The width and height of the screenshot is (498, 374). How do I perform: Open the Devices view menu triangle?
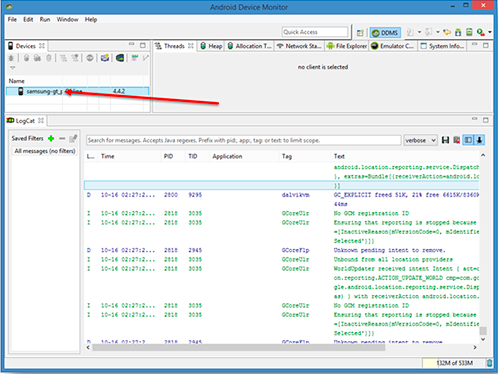point(13,68)
